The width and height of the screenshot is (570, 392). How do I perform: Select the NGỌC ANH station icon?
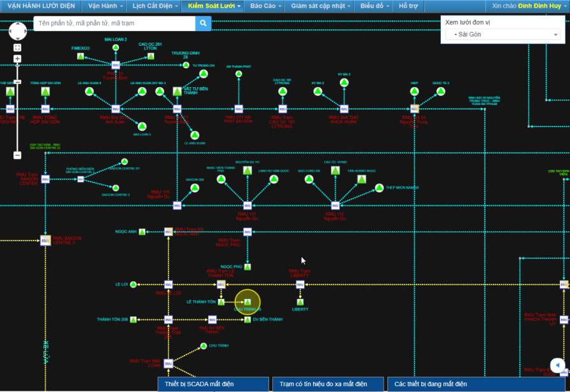pyautogui.click(x=142, y=232)
